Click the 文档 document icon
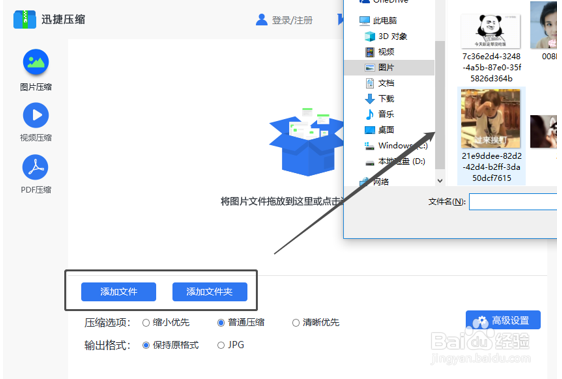562x379 pixels. (370, 83)
